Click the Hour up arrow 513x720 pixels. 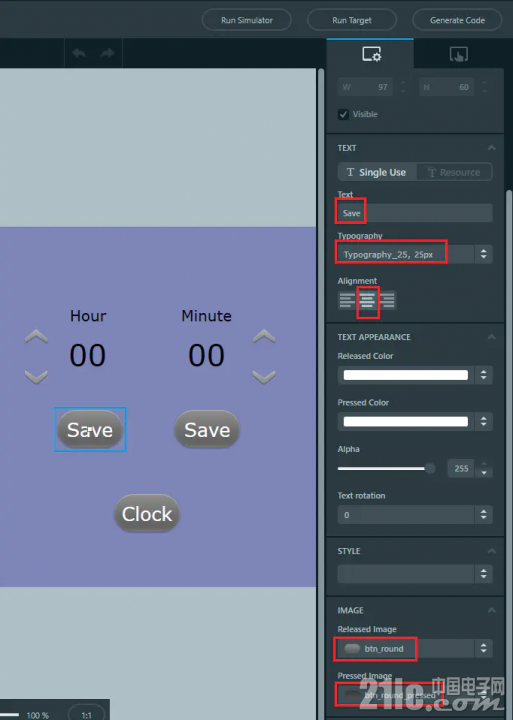coord(36,337)
